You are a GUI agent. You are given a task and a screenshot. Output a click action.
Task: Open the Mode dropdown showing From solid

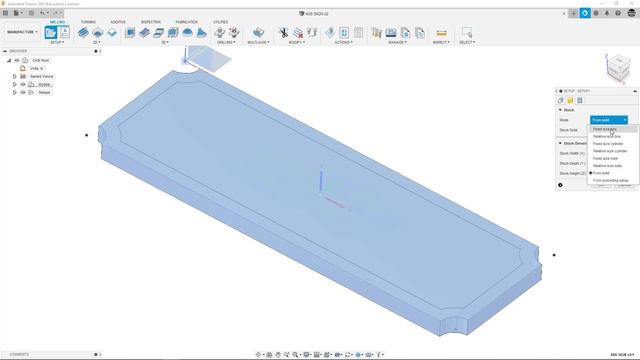(x=609, y=120)
